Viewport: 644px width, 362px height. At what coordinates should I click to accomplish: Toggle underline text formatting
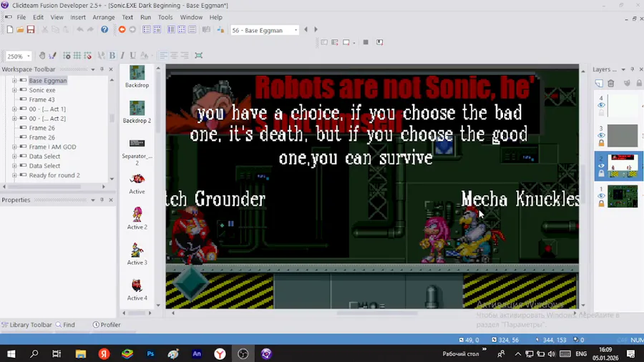pos(132,55)
